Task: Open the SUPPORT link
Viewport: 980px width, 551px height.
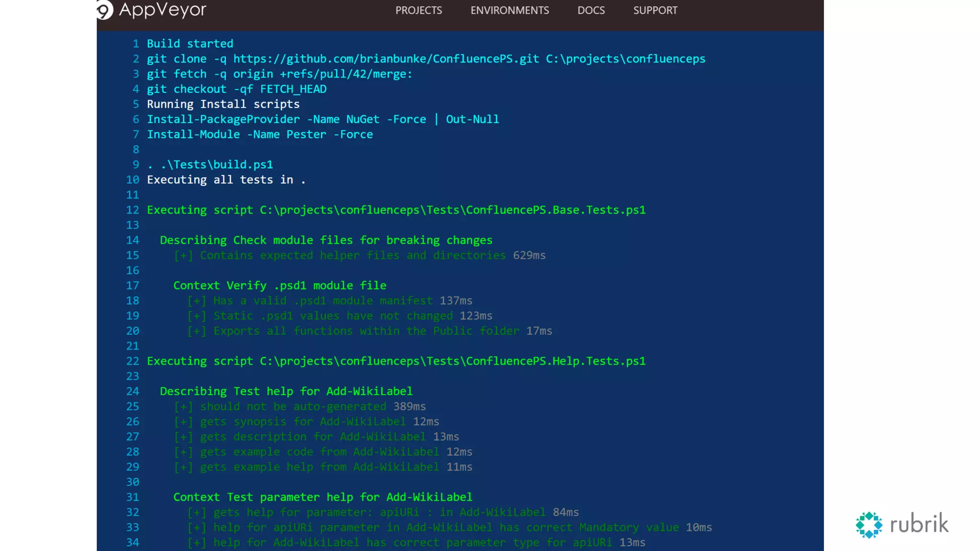Action: [x=655, y=11]
